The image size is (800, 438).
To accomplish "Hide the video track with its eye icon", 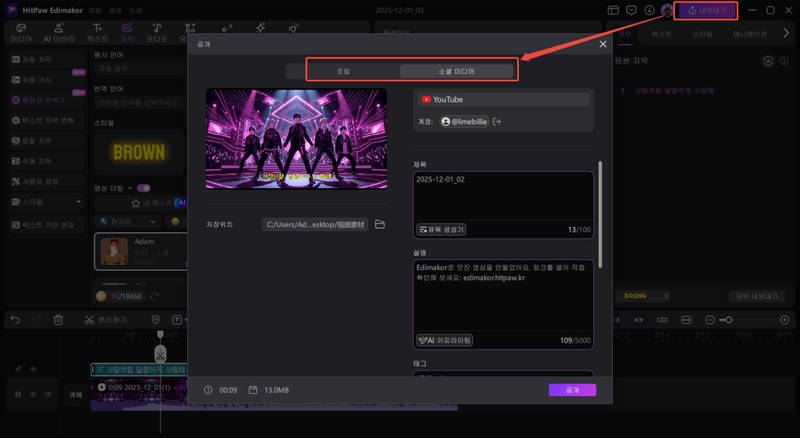I will (33, 395).
